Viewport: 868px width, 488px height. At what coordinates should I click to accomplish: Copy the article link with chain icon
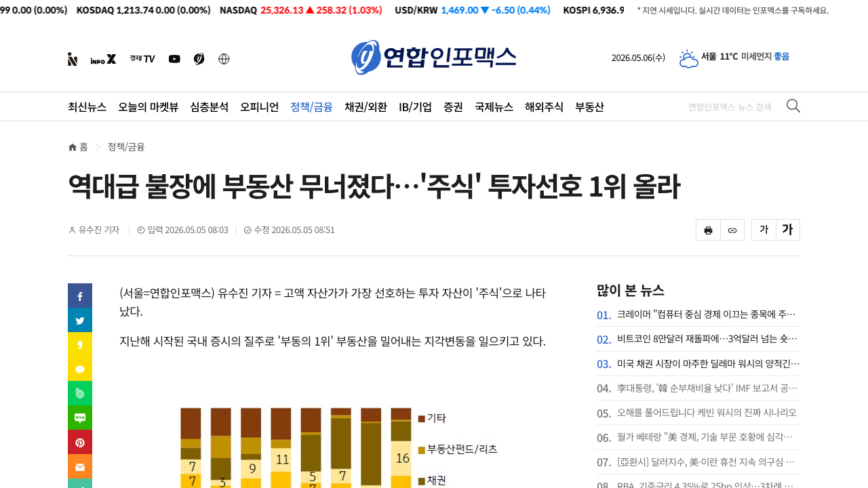coord(732,230)
